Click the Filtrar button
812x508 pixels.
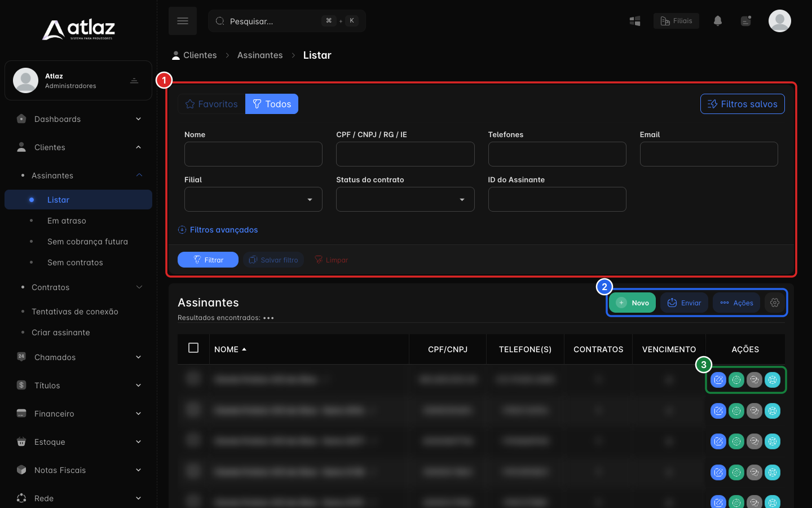click(208, 260)
